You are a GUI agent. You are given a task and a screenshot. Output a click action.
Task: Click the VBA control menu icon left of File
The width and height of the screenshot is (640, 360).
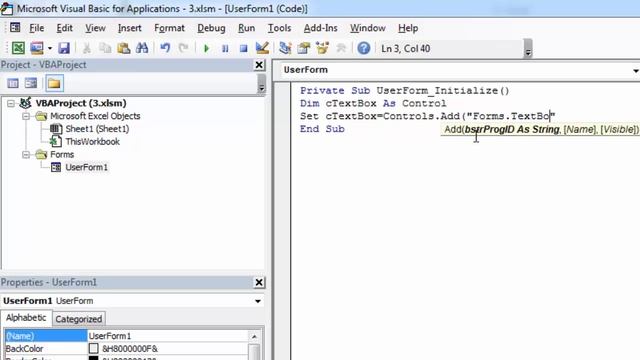pos(15,27)
